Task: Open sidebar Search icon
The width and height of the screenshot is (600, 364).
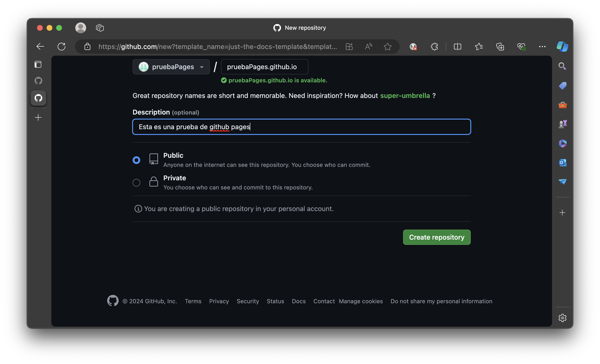Action: [562, 66]
